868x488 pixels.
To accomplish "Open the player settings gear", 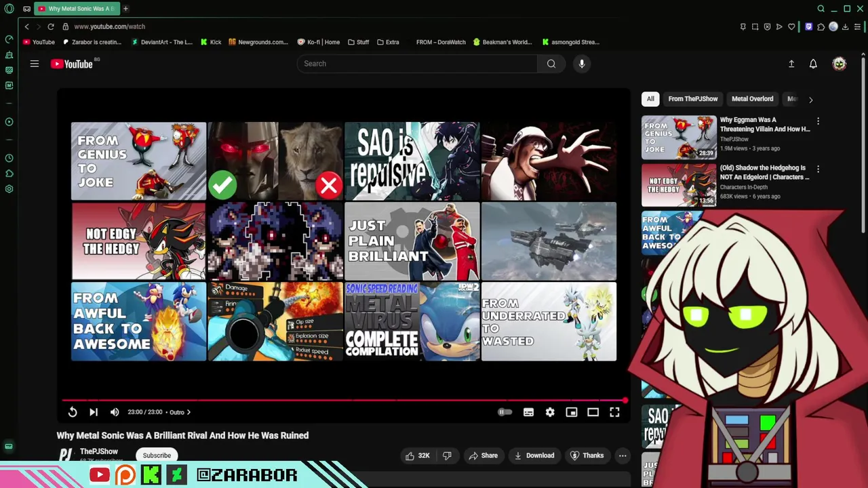I will (550, 412).
